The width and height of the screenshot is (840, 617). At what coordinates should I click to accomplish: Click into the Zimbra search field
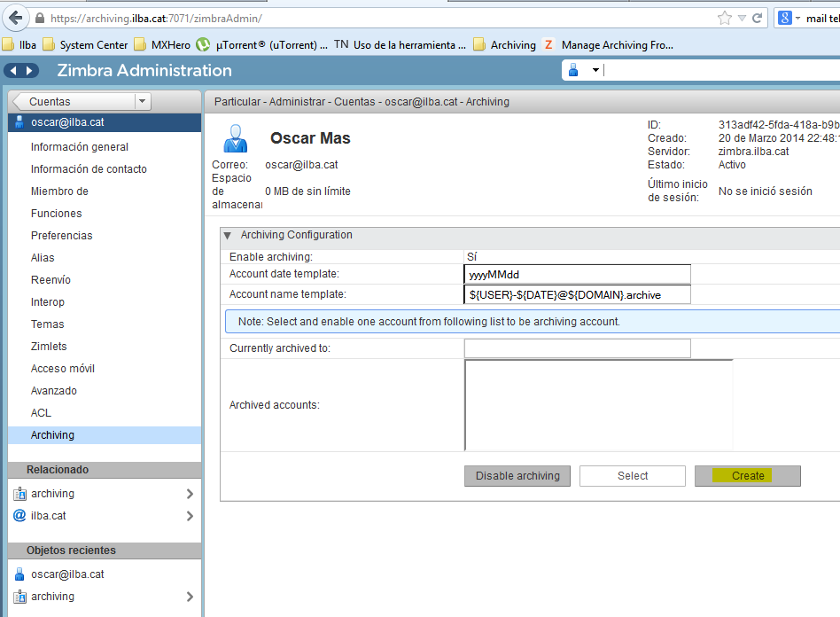(x=720, y=70)
